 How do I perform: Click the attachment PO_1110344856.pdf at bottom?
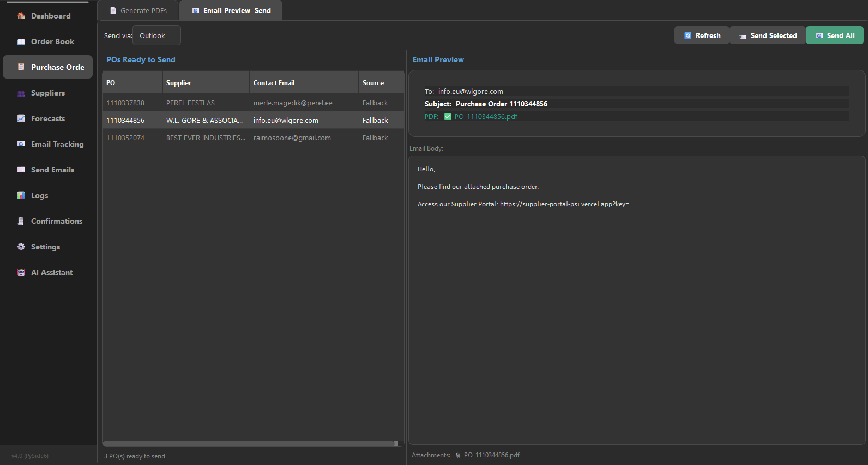tap(491, 455)
